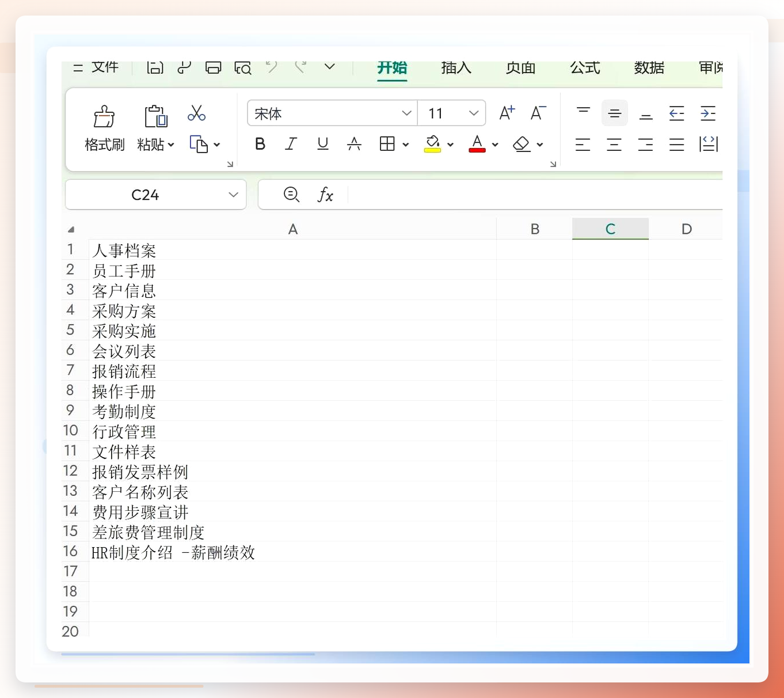
Task: Expand the Clear eraser dropdown arrow
Action: [540, 145]
